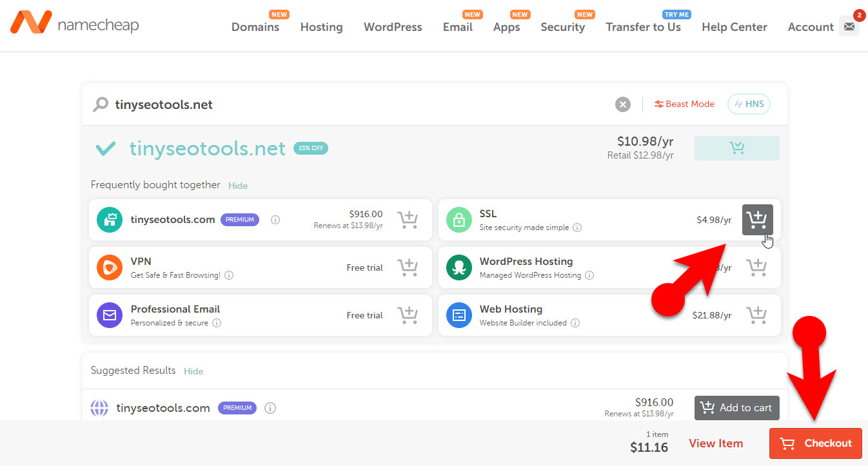Show info for Professional Email
Screen dimensions: 868x466
point(217,323)
